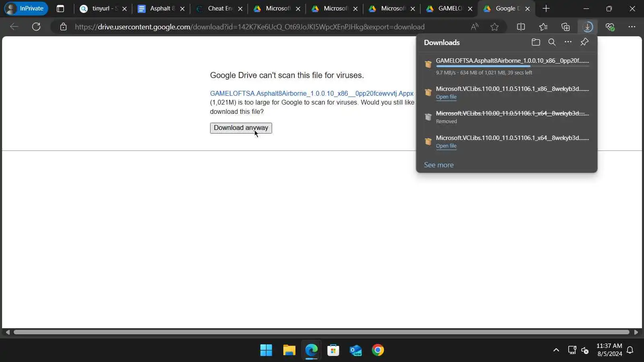The image size is (644, 362).
Task: Click See more in Downloads panel
Action: pos(439,165)
